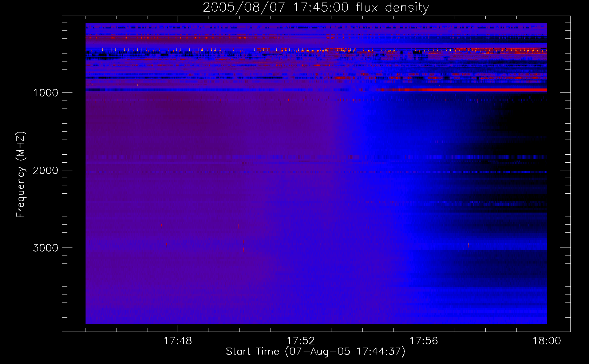Click the plot title '2005/08/07 17:45:00 flux density'
This screenshot has width=589, height=364.
tap(316, 8)
